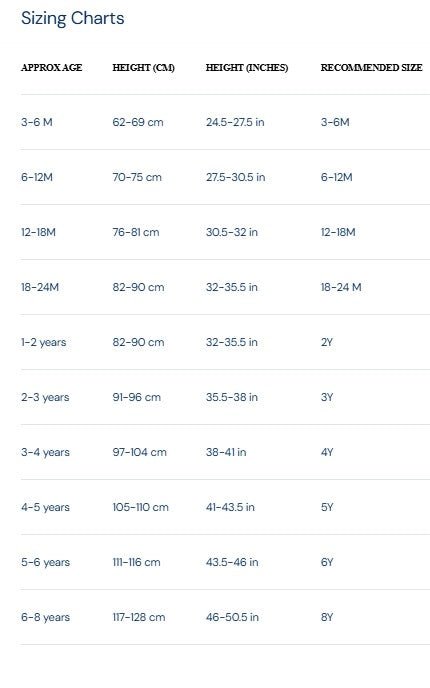The width and height of the screenshot is (430, 688).
Task: Click the 18-24M age cell
Action: pos(40,287)
